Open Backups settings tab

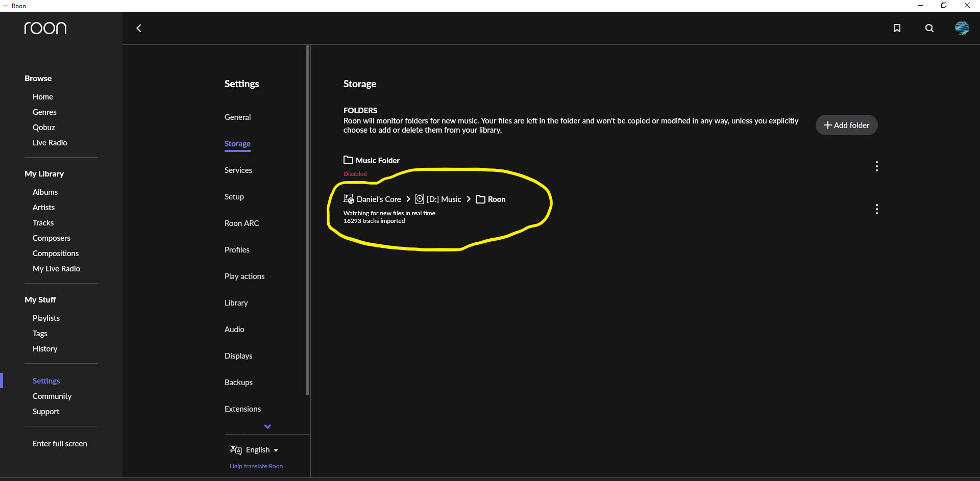(x=238, y=383)
